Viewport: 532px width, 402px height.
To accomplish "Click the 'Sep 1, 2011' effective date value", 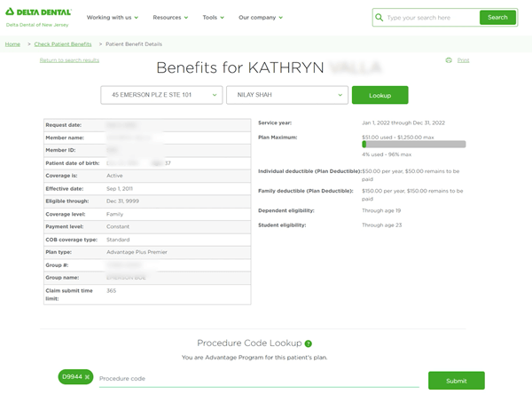I will (x=120, y=188).
